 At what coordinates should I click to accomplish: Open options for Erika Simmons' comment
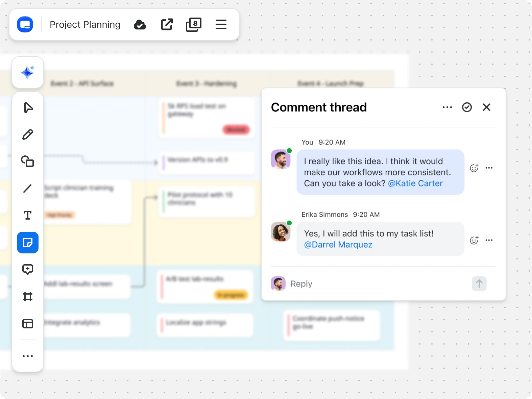(x=489, y=240)
